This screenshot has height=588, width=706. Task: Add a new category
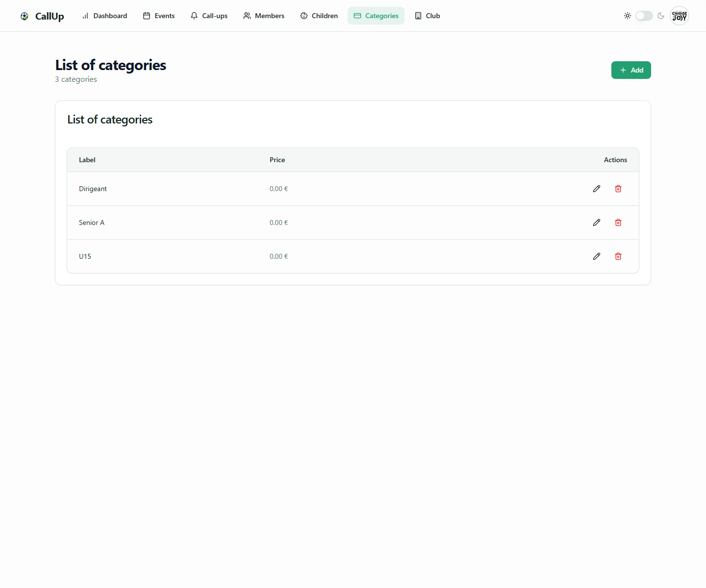point(631,70)
